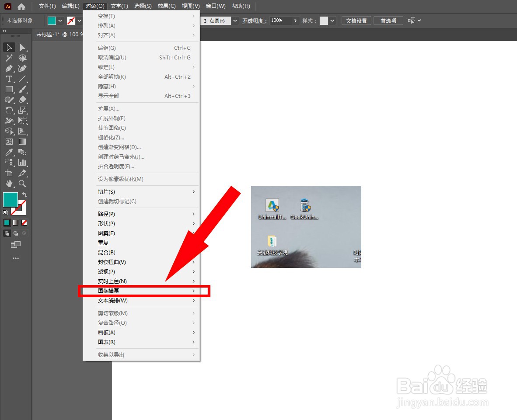This screenshot has height=420, width=517.
Task: Set paint mode to Color
Action: 7,223
